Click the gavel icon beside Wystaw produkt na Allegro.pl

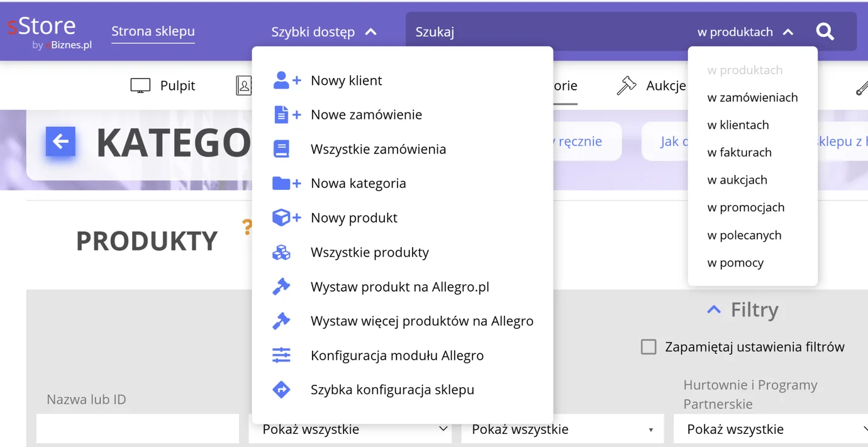(281, 287)
